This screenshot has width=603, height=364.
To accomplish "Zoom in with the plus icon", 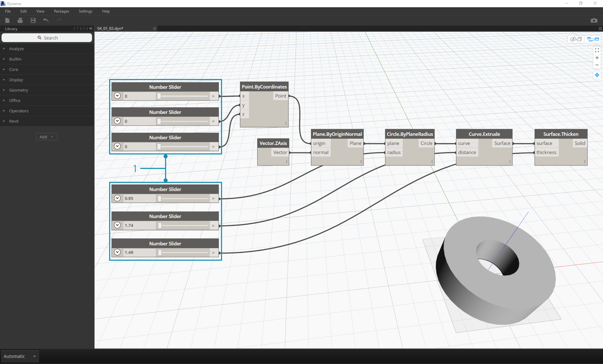I will 597,58.
